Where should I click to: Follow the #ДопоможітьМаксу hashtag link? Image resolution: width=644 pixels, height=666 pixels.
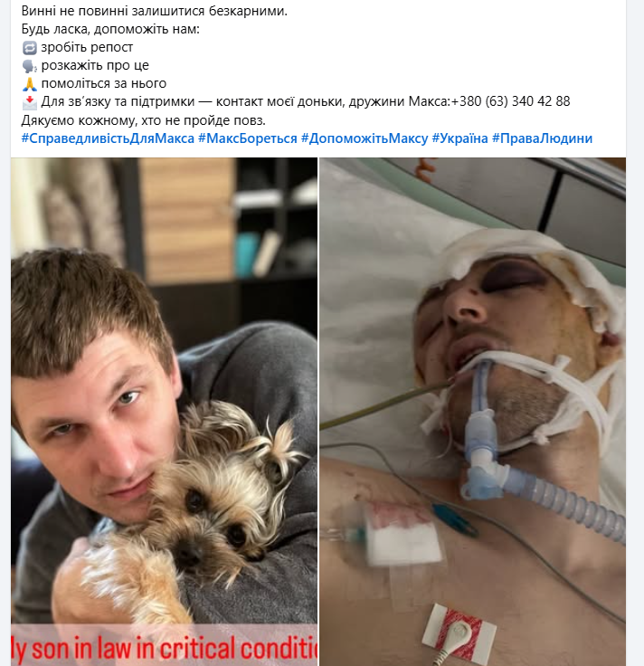click(365, 138)
